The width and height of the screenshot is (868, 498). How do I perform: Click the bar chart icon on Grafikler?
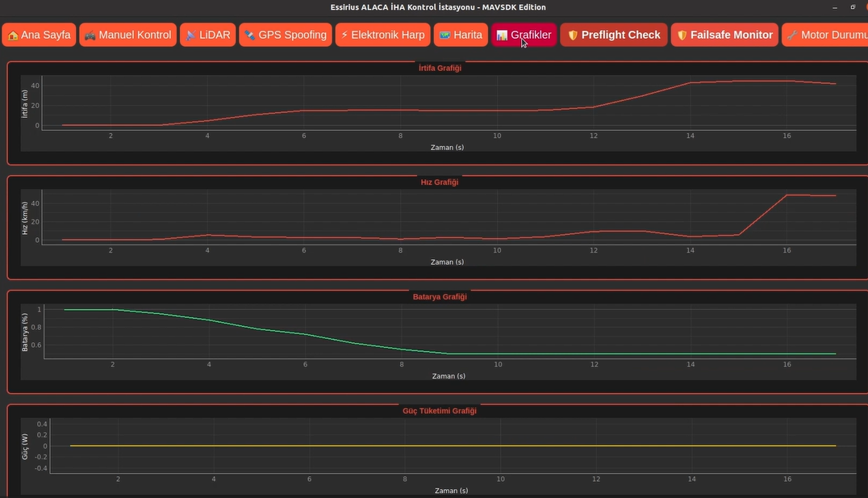502,36
